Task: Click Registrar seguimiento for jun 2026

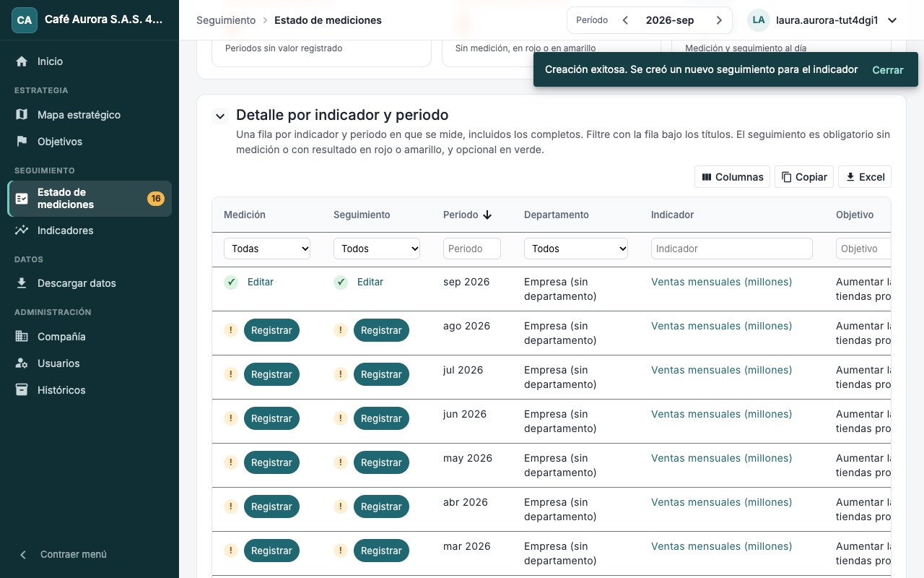Action: click(x=381, y=418)
